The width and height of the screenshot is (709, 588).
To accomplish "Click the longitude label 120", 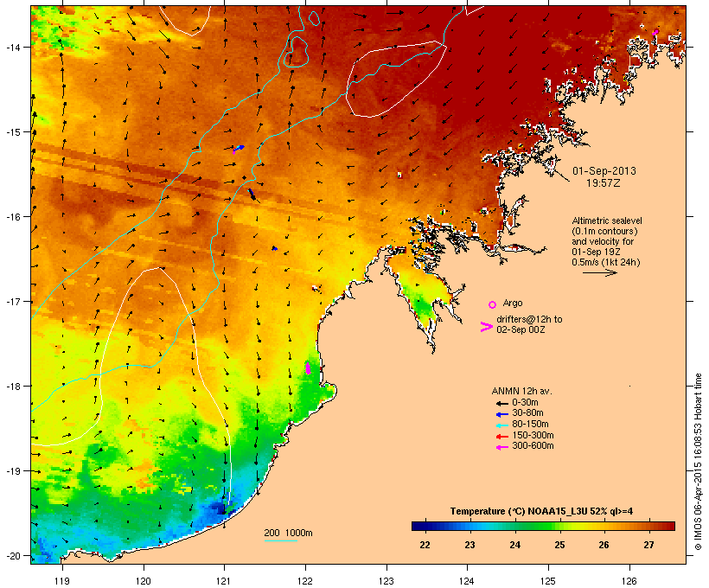I will (144, 581).
